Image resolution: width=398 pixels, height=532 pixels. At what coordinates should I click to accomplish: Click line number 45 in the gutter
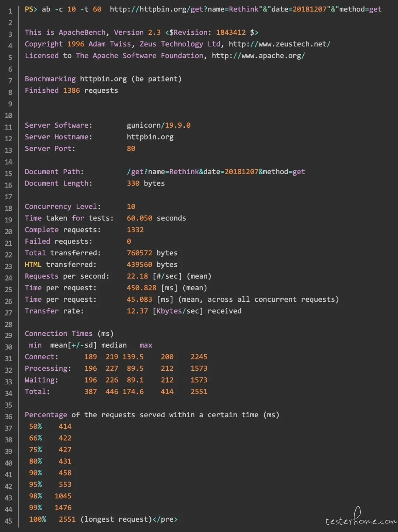point(8,521)
